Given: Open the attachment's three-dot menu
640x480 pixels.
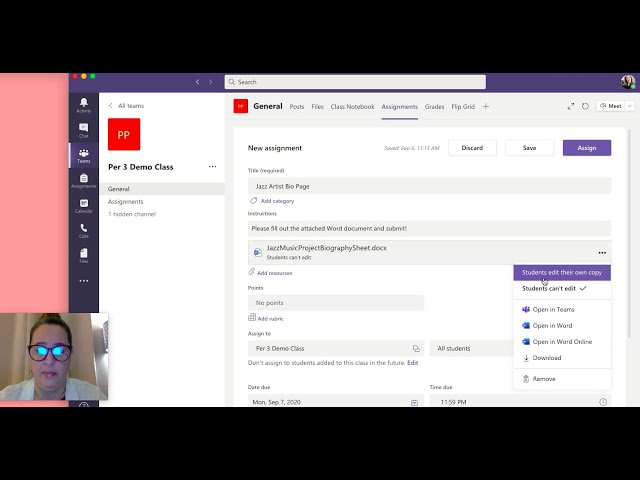Looking at the screenshot, I should (x=602, y=253).
